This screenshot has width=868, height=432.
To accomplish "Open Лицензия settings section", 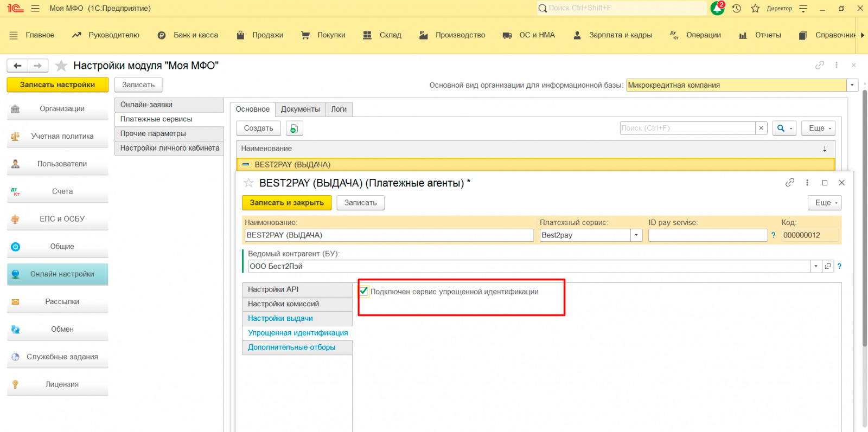I will tap(58, 385).
